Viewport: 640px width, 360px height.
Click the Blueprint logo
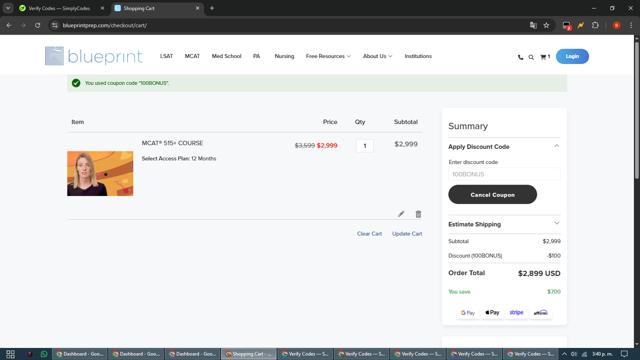click(93, 56)
